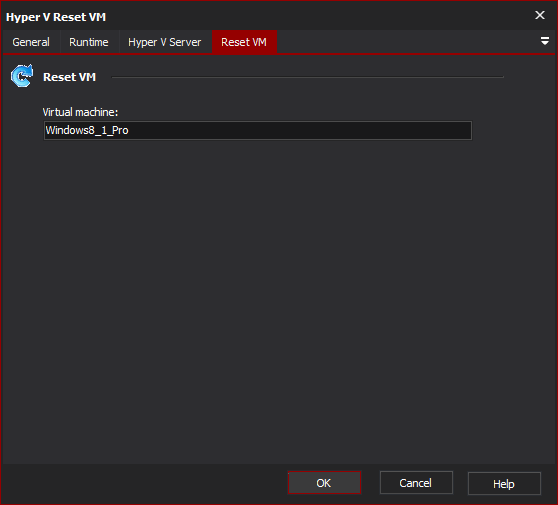This screenshot has height=505, width=558.
Task: Dismiss changes with the Cancel button
Action: 416,483
